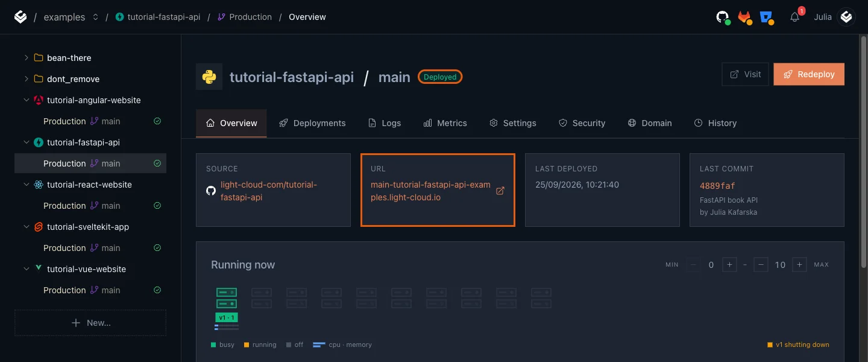868x362 pixels.
Task: Collapse tutorial-sveltekit-app tree node
Action: pyautogui.click(x=26, y=227)
